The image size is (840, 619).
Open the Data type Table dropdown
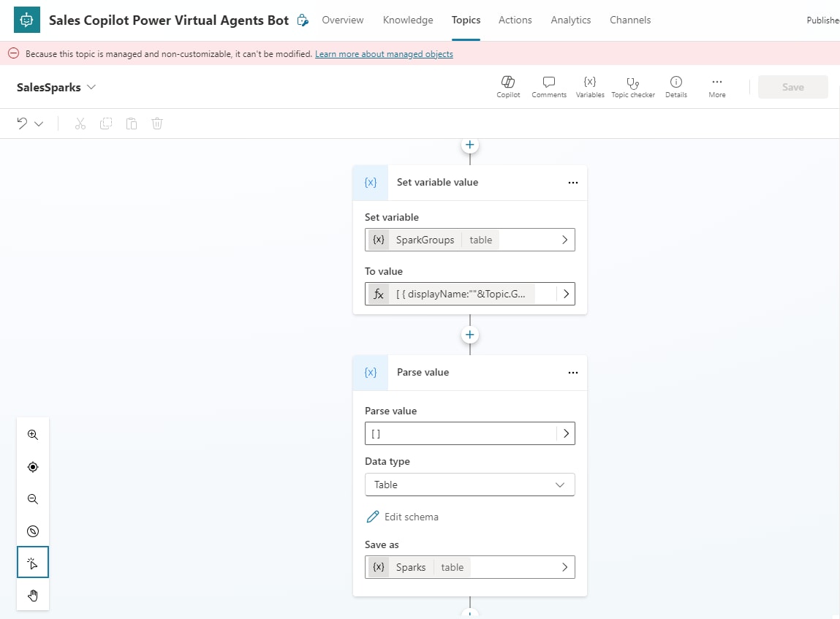pos(469,485)
